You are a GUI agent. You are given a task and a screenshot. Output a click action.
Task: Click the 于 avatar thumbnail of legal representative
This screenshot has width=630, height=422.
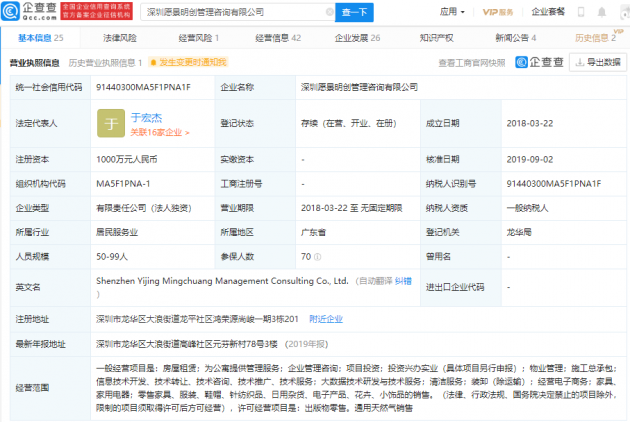point(111,123)
